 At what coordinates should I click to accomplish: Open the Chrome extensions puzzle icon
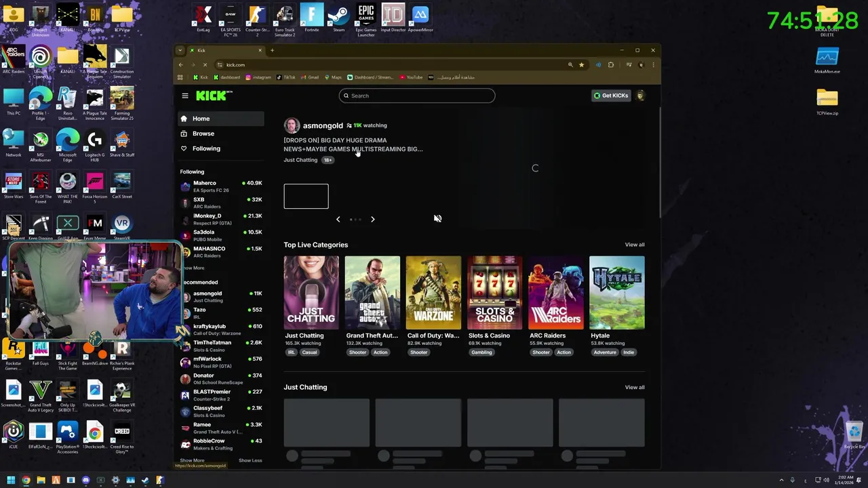coord(611,65)
